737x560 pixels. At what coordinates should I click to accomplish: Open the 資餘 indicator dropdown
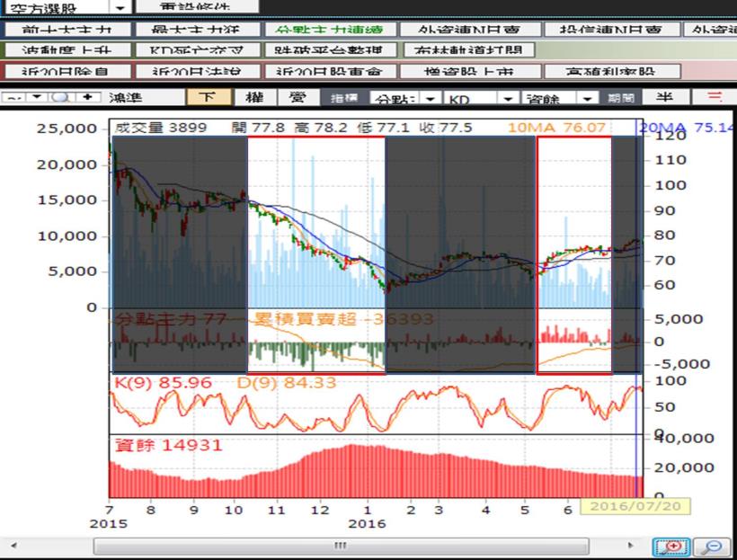click(x=586, y=98)
